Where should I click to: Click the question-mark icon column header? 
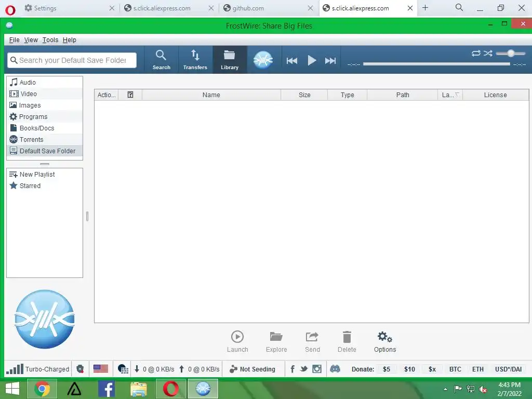[130, 95]
